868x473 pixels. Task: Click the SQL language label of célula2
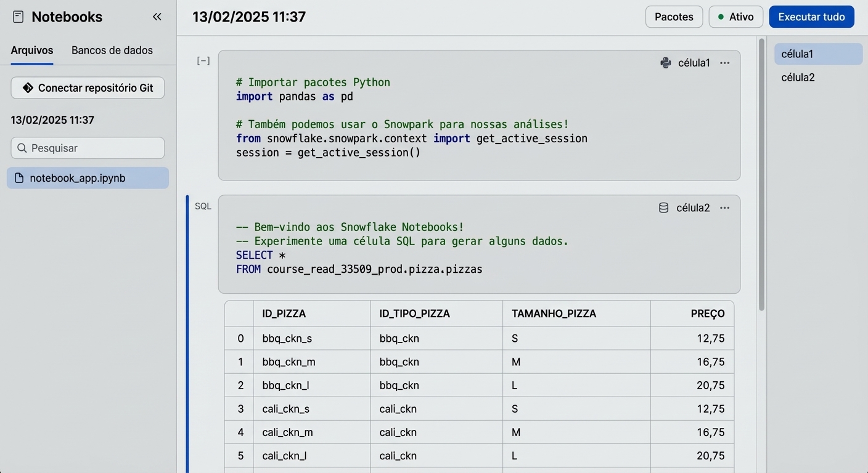tap(203, 206)
